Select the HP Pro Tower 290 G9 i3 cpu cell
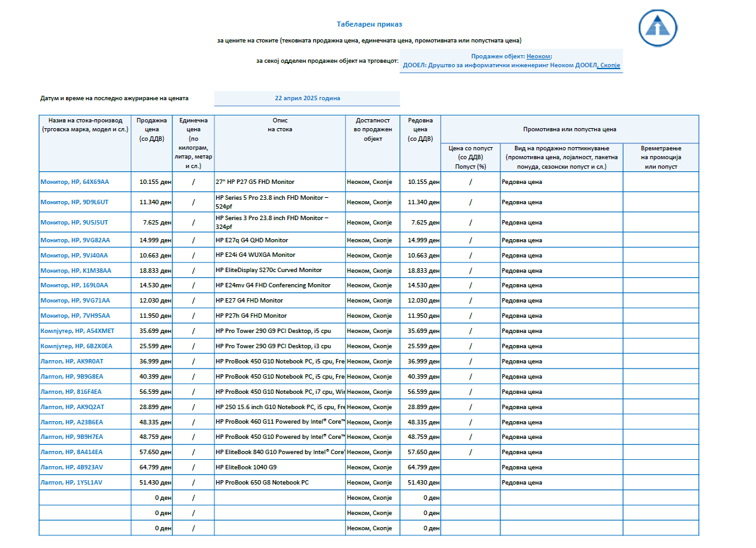This screenshot has width=756, height=548. [x=280, y=346]
